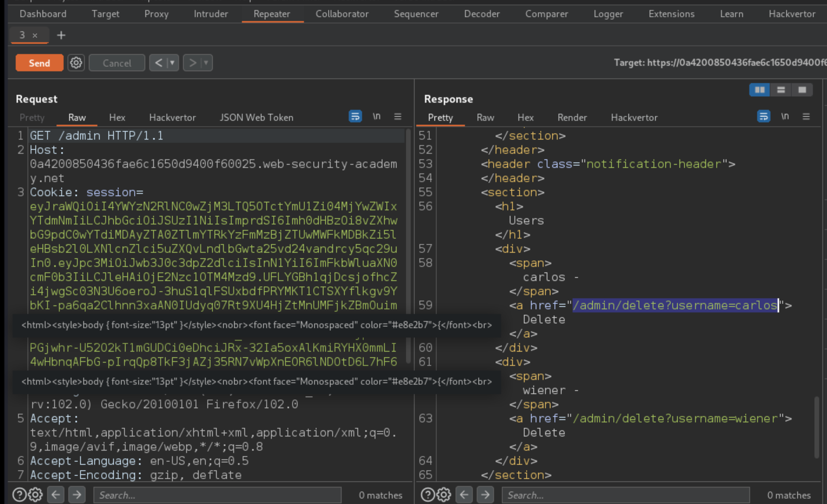Open Request JSON Web Token tab
Viewport: 827px width, 504px height.
pos(257,118)
